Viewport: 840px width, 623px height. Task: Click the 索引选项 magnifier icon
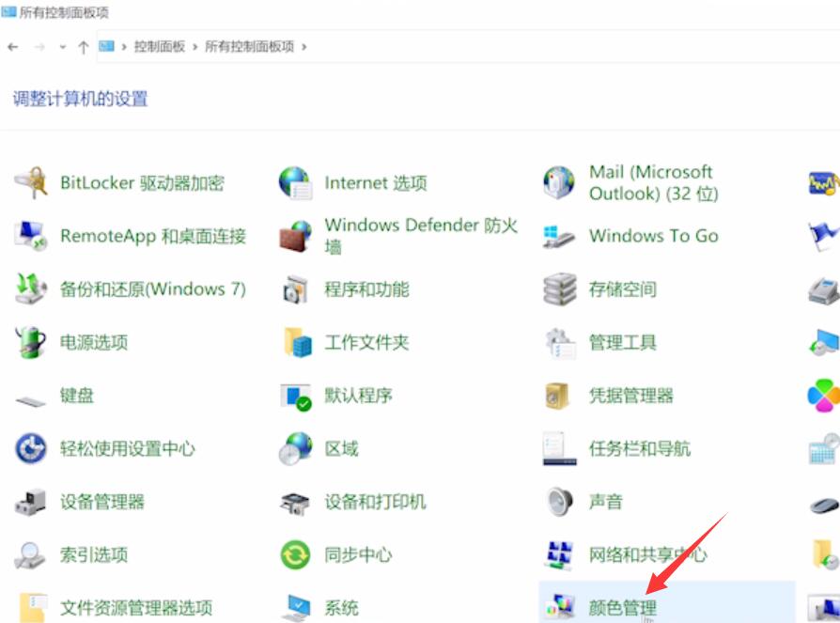click(30, 555)
